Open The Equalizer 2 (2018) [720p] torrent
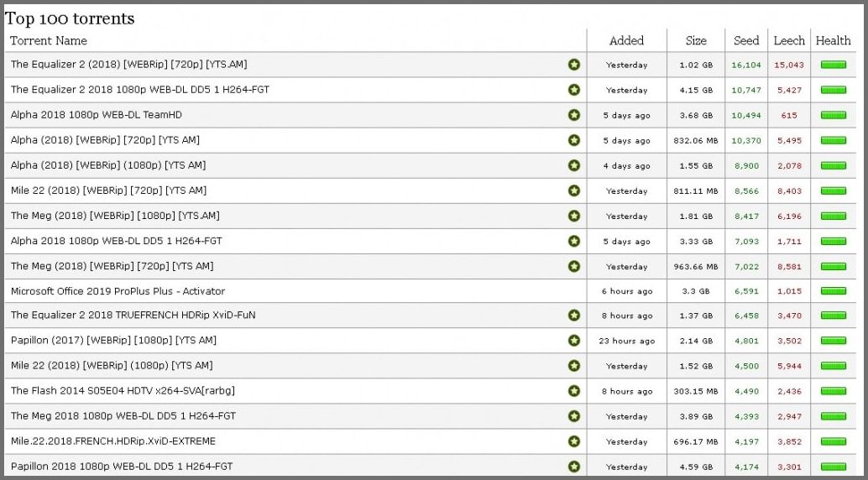The image size is (868, 480). tap(129, 65)
